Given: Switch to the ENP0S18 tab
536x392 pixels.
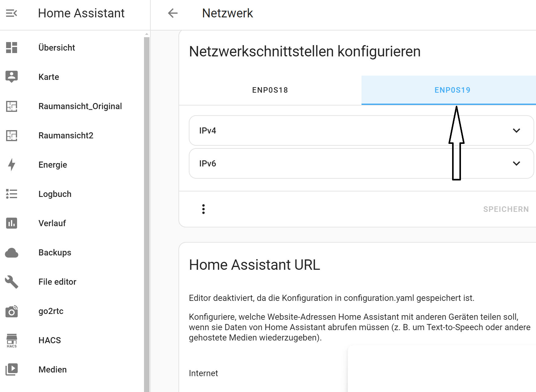Looking at the screenshot, I should pos(270,90).
